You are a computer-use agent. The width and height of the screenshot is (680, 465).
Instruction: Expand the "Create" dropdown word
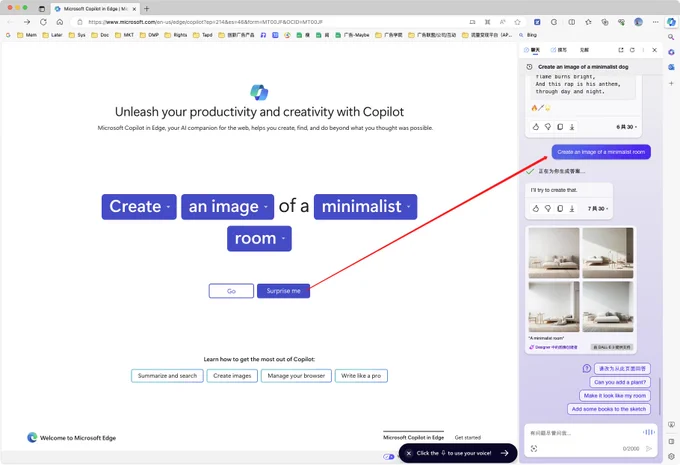tap(139, 207)
